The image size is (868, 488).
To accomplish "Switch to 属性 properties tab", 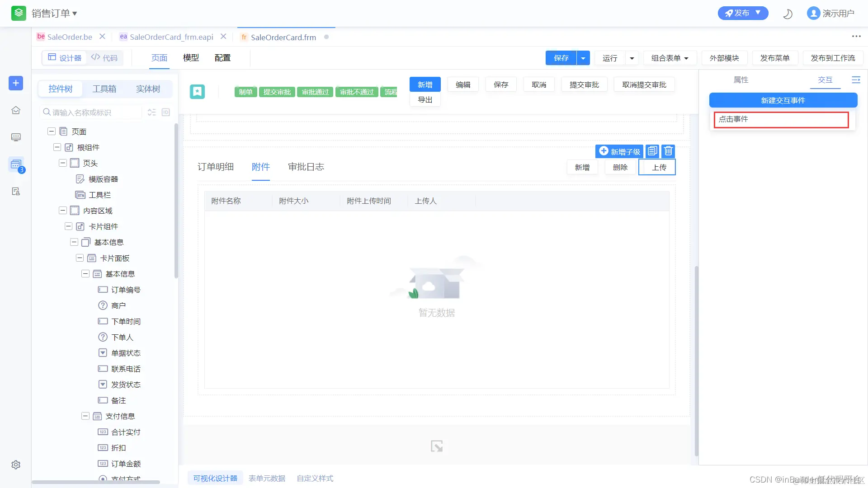I will [741, 80].
